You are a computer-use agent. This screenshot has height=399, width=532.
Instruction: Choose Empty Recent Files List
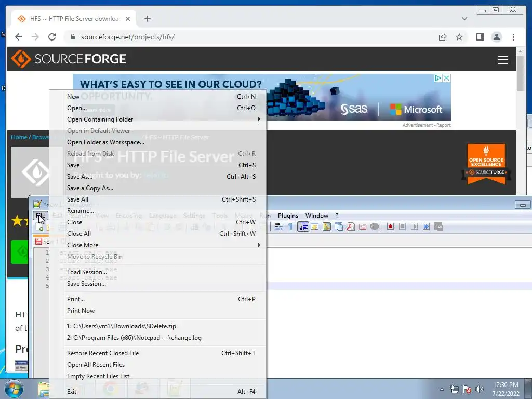[158, 376]
